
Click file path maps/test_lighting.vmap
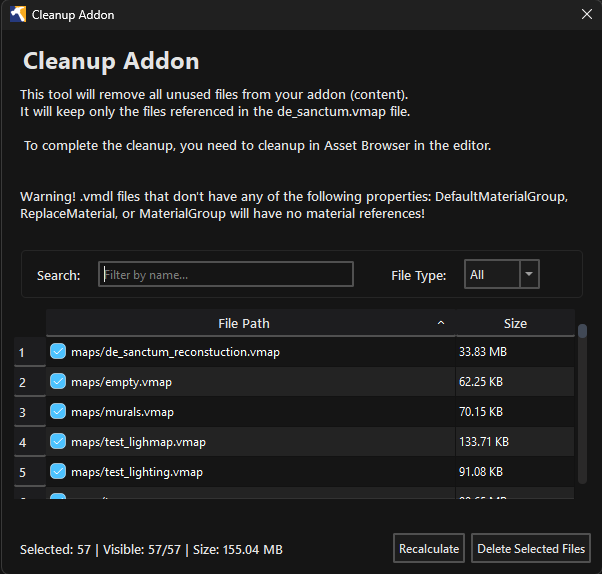pos(137,472)
